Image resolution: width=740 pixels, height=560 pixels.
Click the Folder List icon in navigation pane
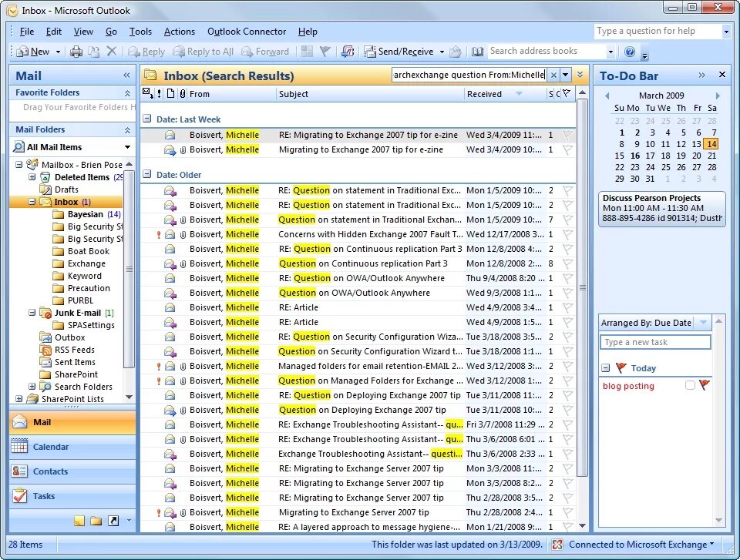coord(96,521)
